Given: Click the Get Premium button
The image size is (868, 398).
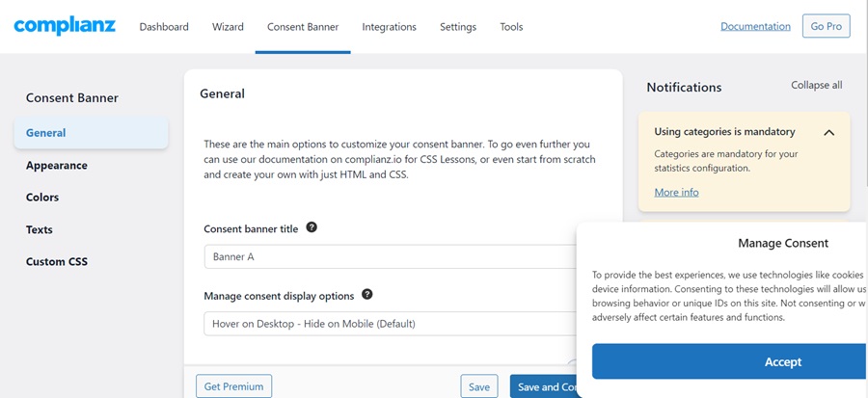Looking at the screenshot, I should (233, 386).
